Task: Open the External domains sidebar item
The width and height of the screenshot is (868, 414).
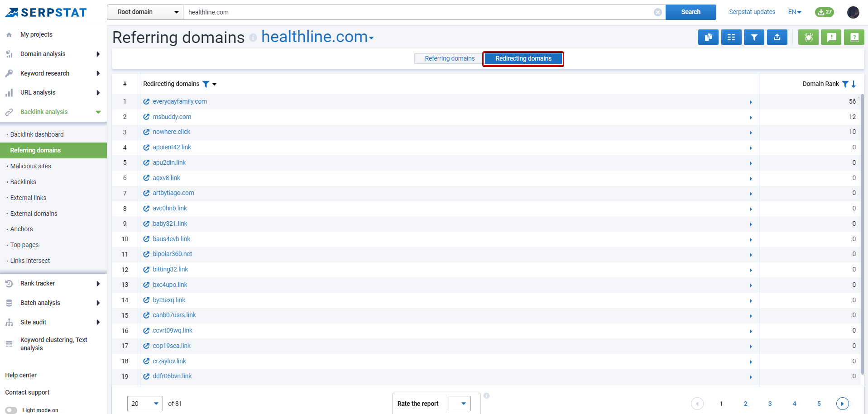Action: [34, 214]
